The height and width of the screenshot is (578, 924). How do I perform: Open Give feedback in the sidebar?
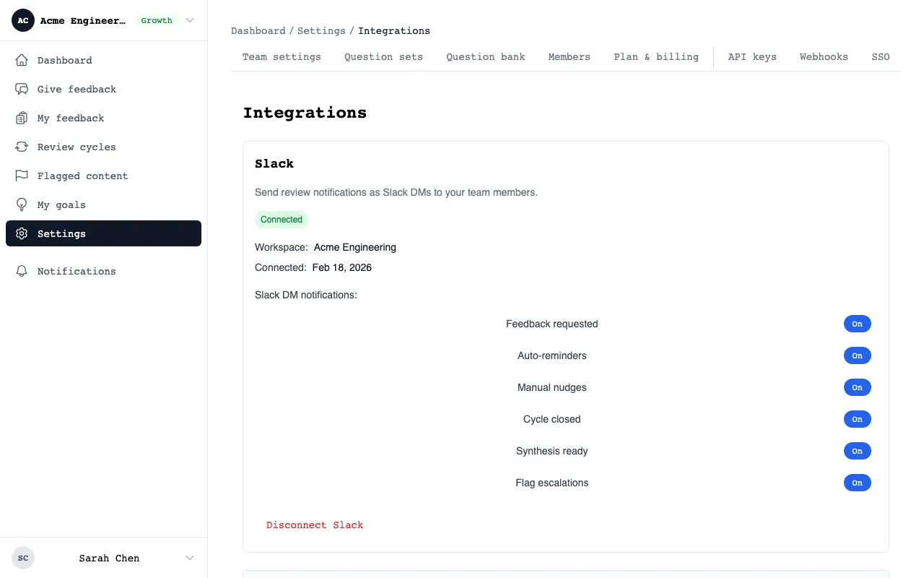(x=103, y=89)
